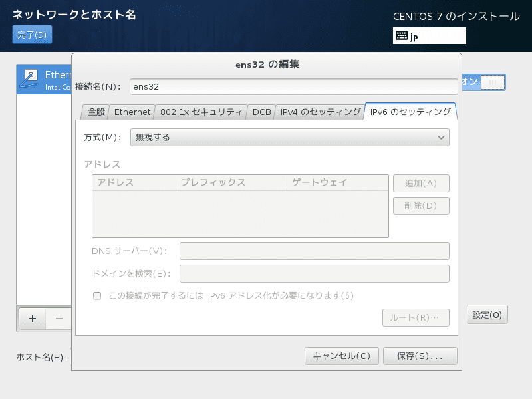Screen dimensions: 532x399
Task: Open the 設定 configure button
Action: (487, 315)
